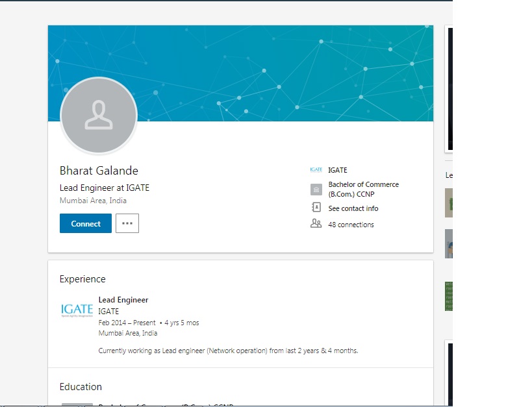Screen dimensions: 532x407
Task: Click the 4 yrs 5 mos duration text
Action: click(182, 323)
